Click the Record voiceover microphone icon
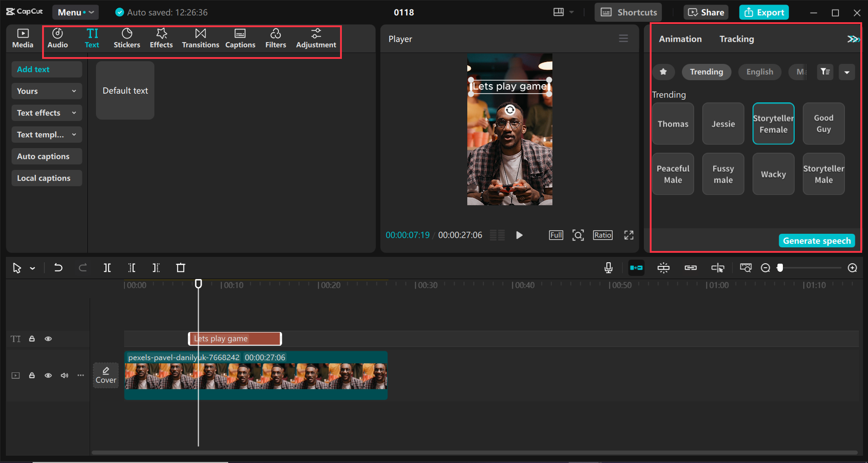The image size is (868, 463). tap(609, 268)
